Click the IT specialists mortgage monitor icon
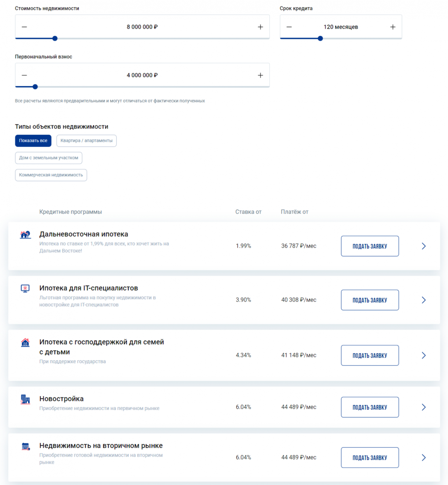Screen dimensions: 448x485 (x=25, y=288)
